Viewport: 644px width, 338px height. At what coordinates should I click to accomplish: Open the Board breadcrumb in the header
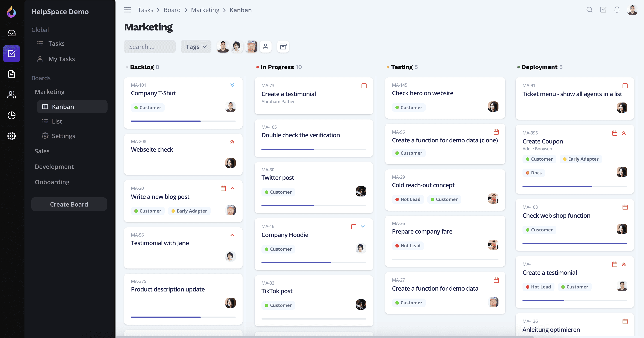172,10
